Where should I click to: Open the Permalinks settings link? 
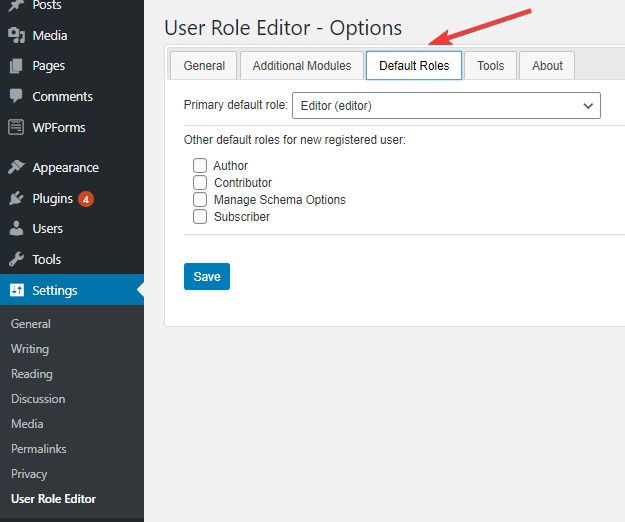38,449
